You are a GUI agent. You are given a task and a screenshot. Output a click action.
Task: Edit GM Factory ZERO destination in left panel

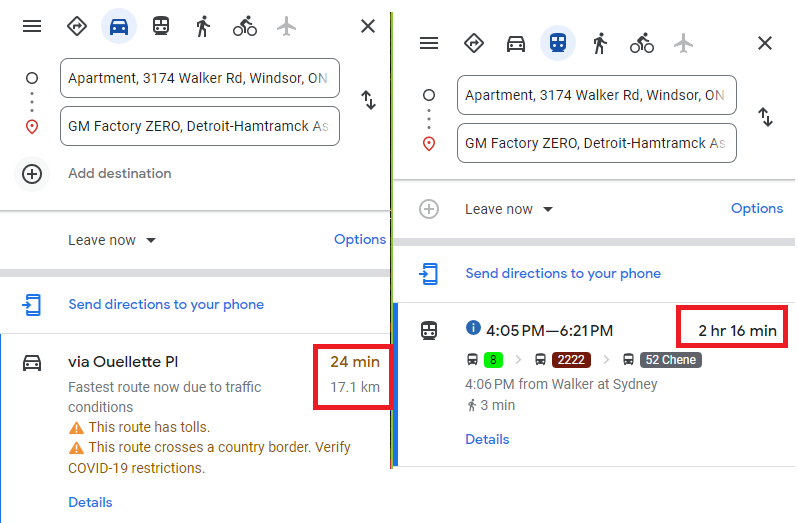(200, 126)
